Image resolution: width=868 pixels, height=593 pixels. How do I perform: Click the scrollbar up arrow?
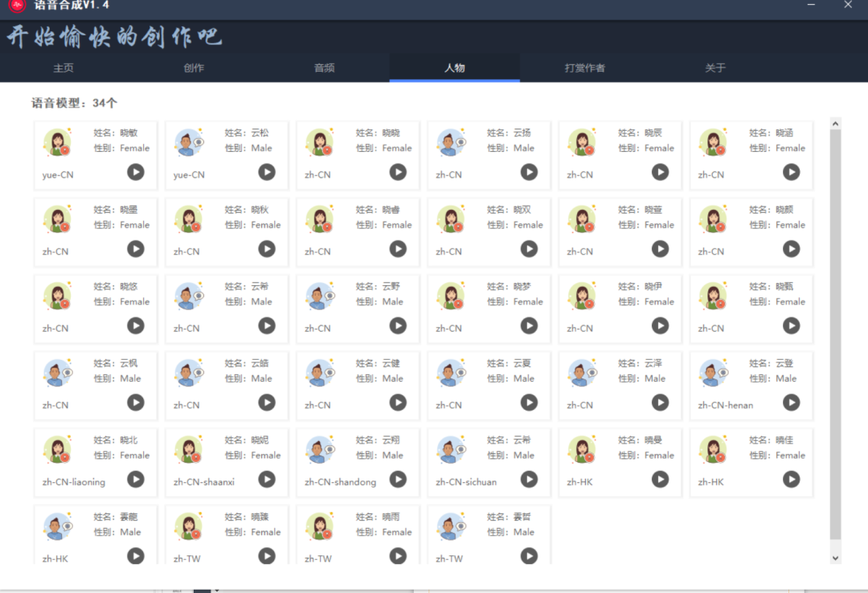pos(835,124)
